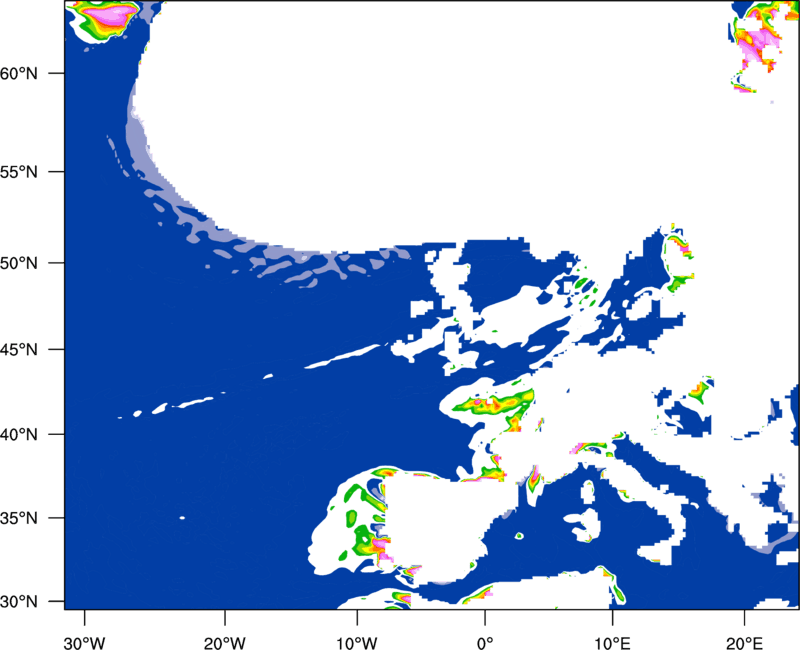The width and height of the screenshot is (800, 650).
Task: Click the 35°N latitude label
Action: pyautogui.click(x=19, y=518)
